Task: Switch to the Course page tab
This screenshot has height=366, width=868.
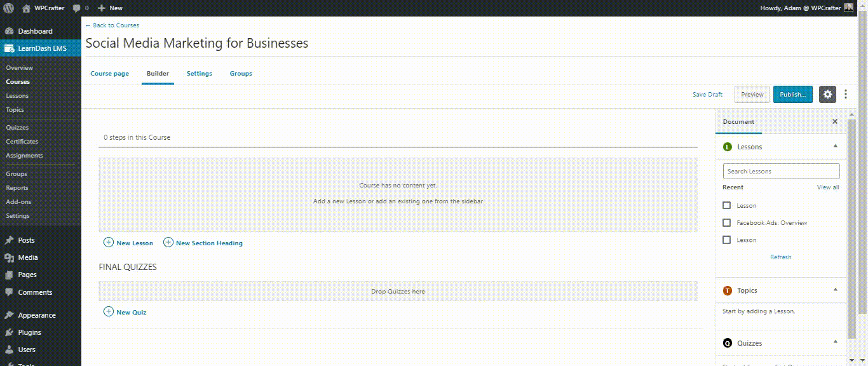Action: [x=110, y=74]
